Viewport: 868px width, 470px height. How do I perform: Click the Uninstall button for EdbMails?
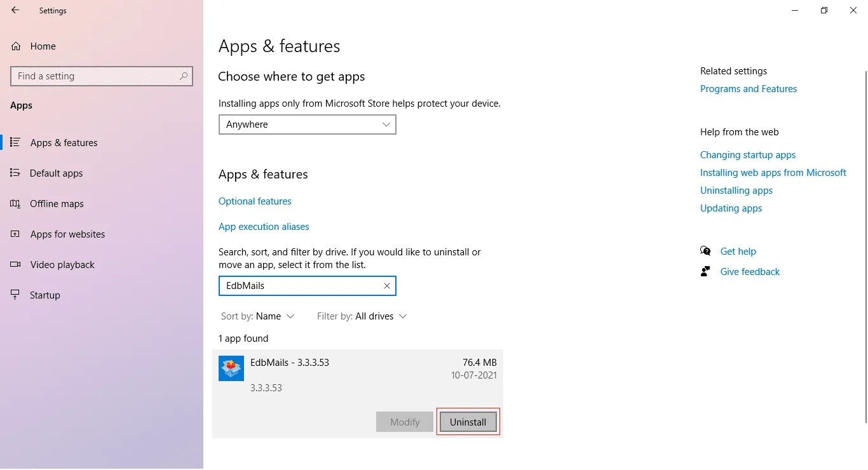pos(468,422)
